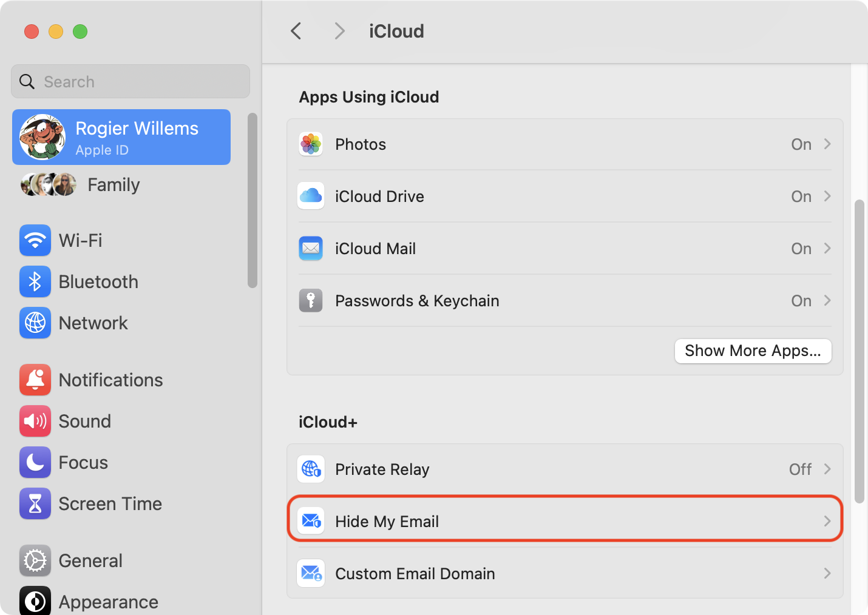This screenshot has width=868, height=615.
Task: Click the On status of iCloud Drive
Action: point(801,197)
